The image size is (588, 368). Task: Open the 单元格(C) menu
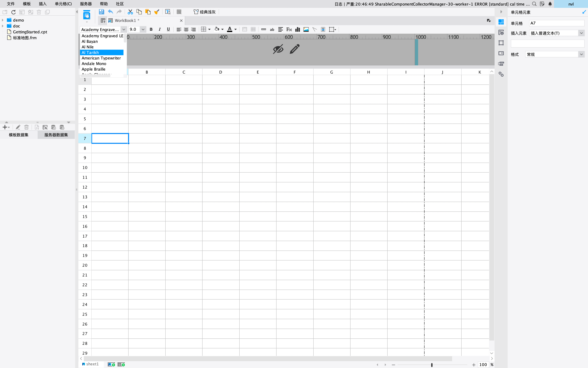click(x=63, y=4)
